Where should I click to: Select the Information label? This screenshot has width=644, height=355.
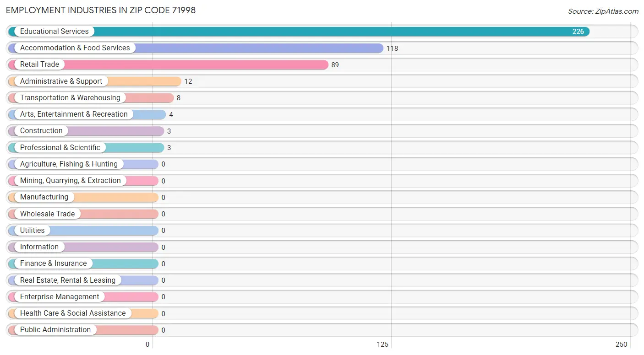click(x=39, y=247)
